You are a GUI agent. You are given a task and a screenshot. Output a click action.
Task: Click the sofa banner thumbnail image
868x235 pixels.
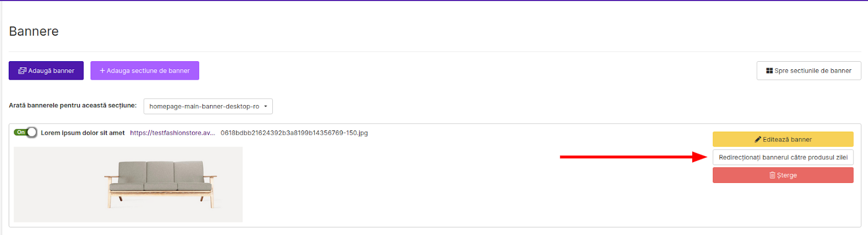pyautogui.click(x=128, y=185)
